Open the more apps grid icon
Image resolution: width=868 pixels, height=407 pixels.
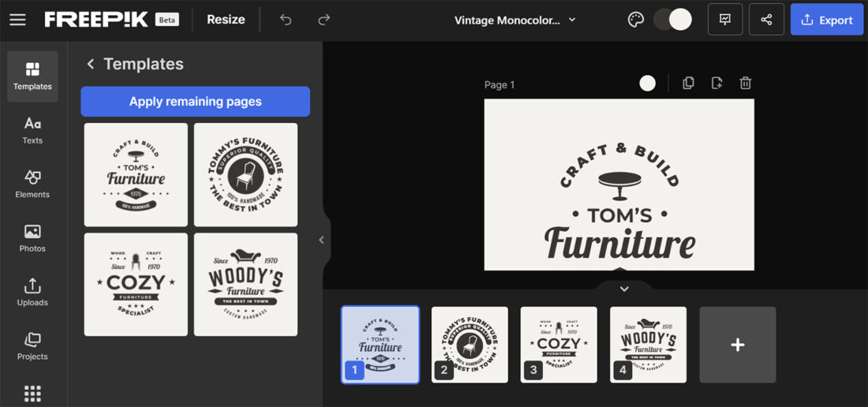(x=32, y=393)
